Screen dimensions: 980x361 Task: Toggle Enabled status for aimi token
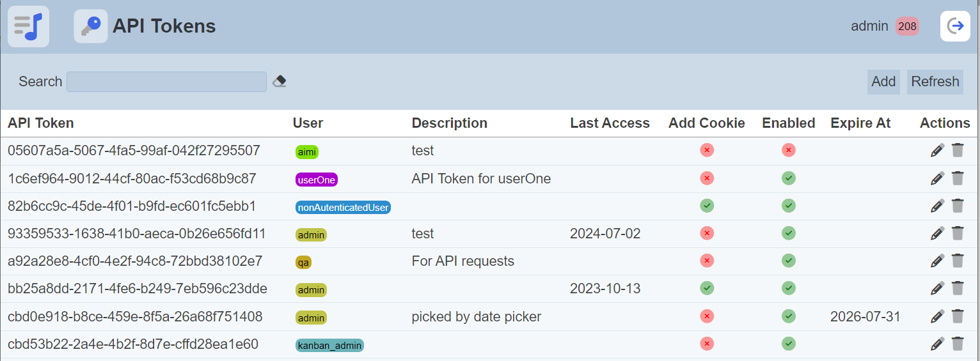pos(788,150)
